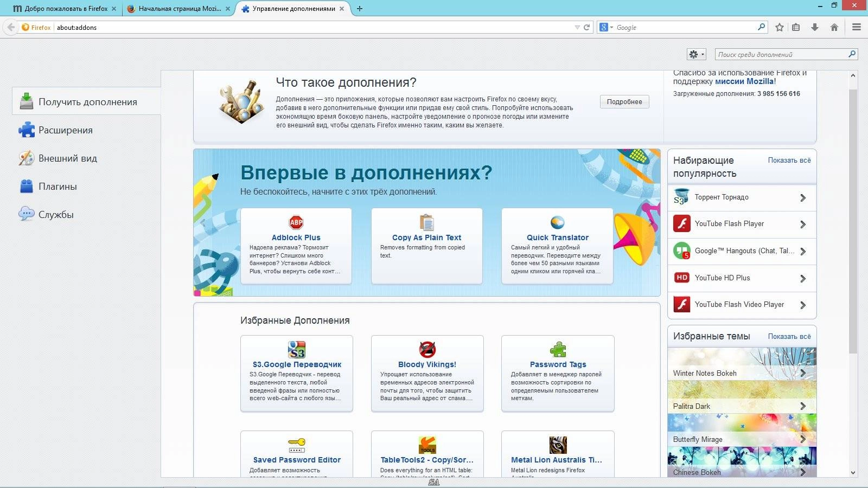Image resolution: width=868 pixels, height=488 pixels.
Task: Open the YouTube Flash Player entry
Action: (x=742, y=224)
